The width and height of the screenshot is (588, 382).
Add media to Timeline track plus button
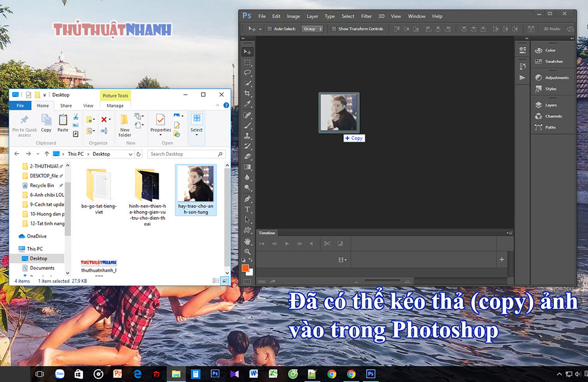[502, 259]
